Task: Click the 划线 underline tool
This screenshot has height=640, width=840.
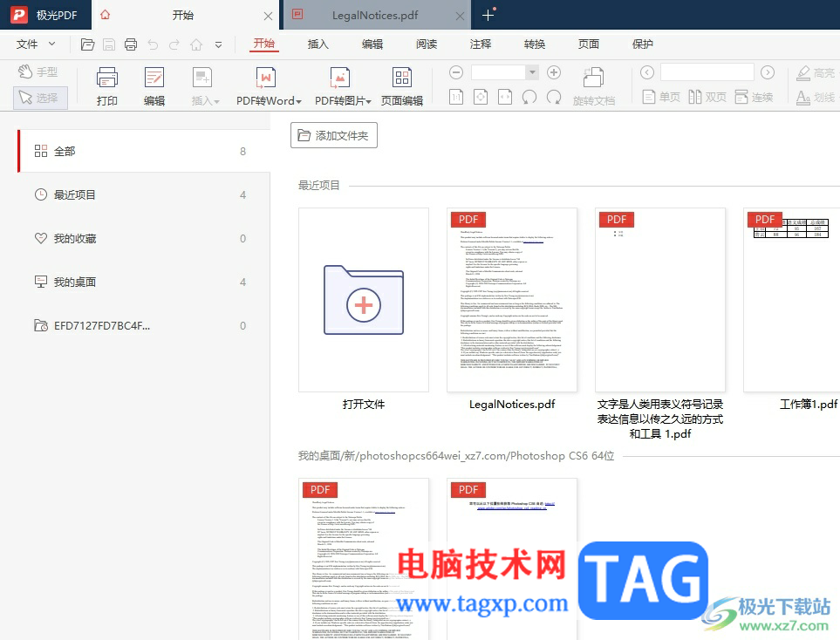Action: [x=815, y=97]
